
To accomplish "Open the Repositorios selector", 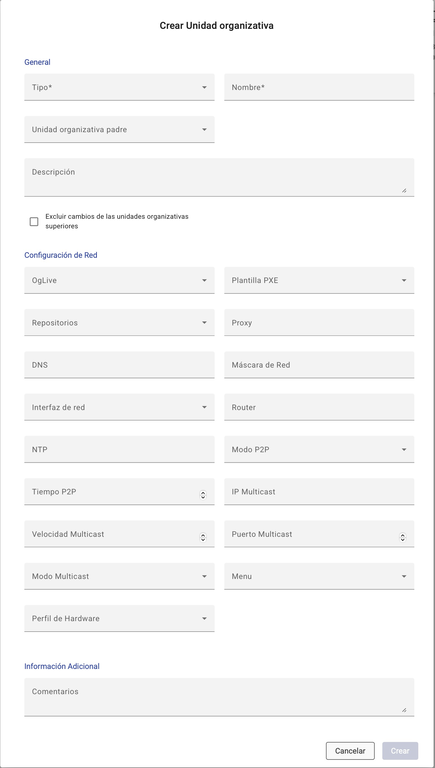I will click(119, 323).
